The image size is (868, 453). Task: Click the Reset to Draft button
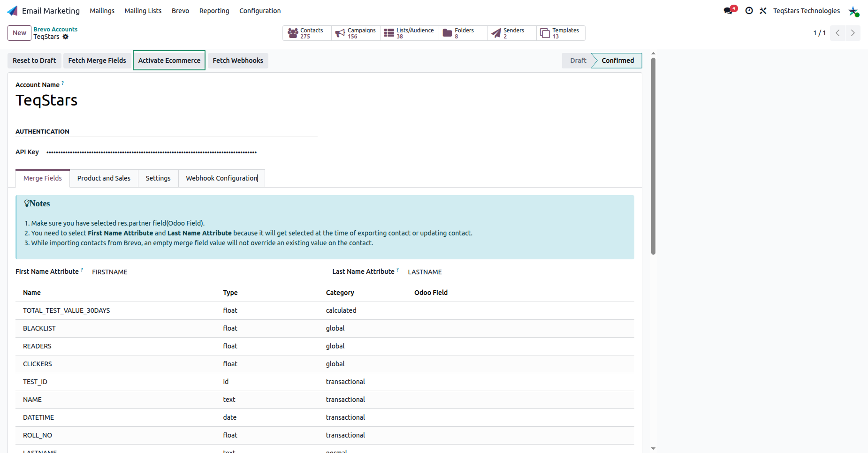(34, 60)
